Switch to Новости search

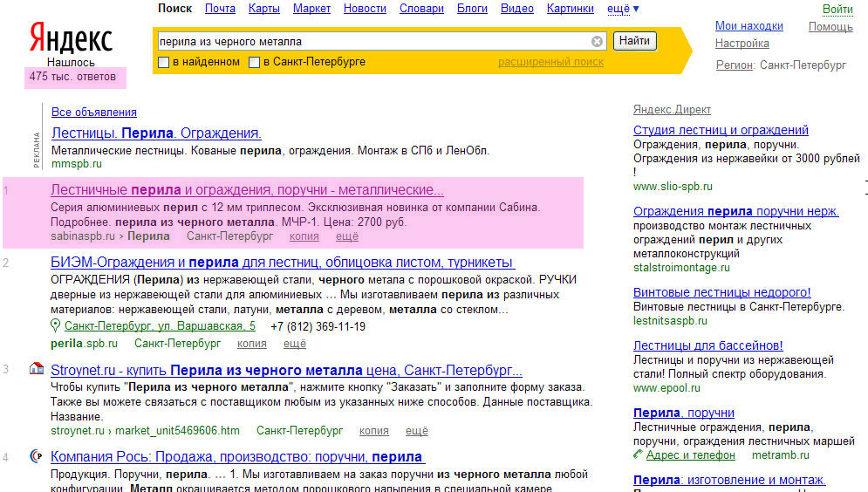pos(365,9)
